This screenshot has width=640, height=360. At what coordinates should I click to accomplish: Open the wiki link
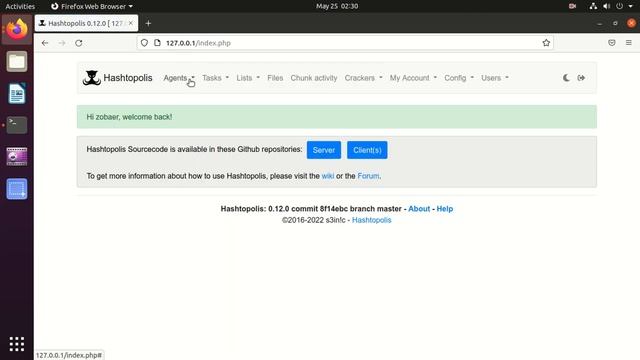tap(328, 176)
